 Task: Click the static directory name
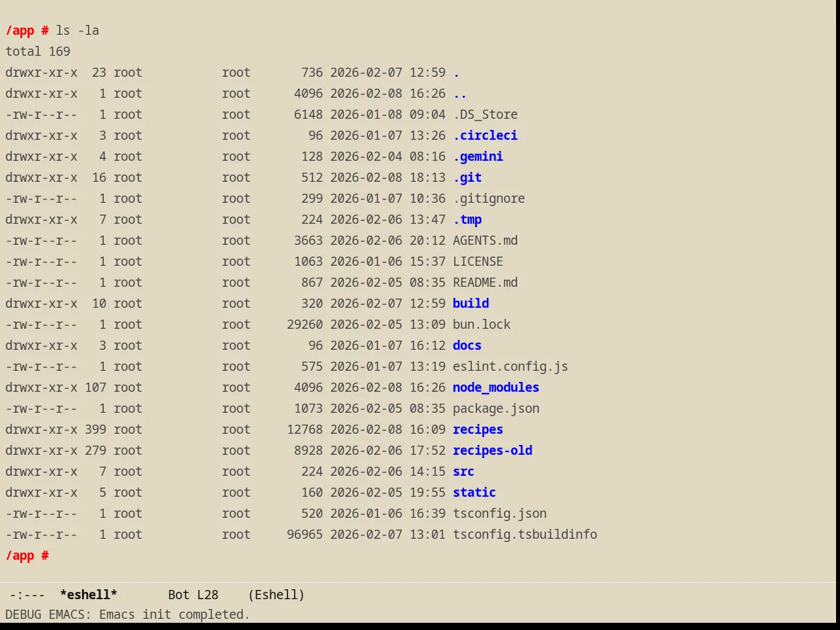click(x=474, y=492)
